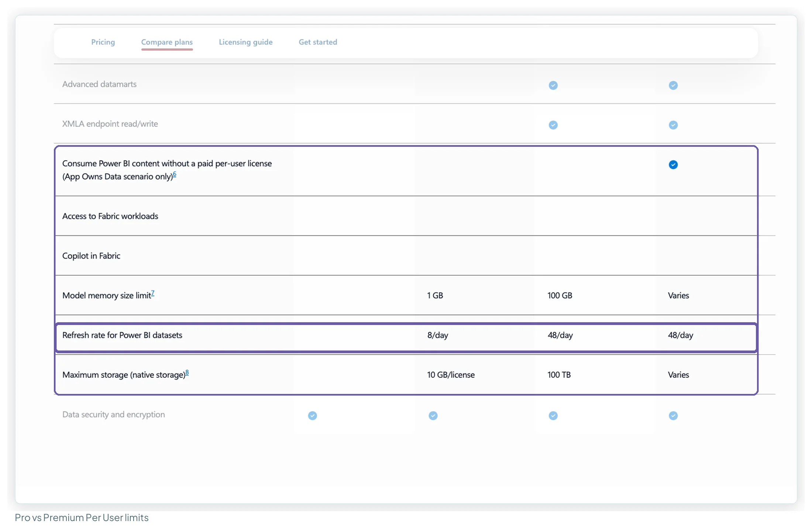Click the '8/day' refresh rate value
Image resolution: width=812 pixels, height=531 pixels.
(437, 335)
